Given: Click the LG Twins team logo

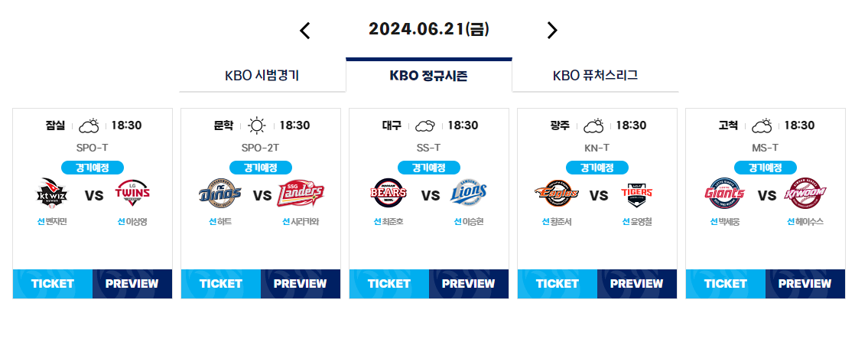Looking at the screenshot, I should 132,193.
